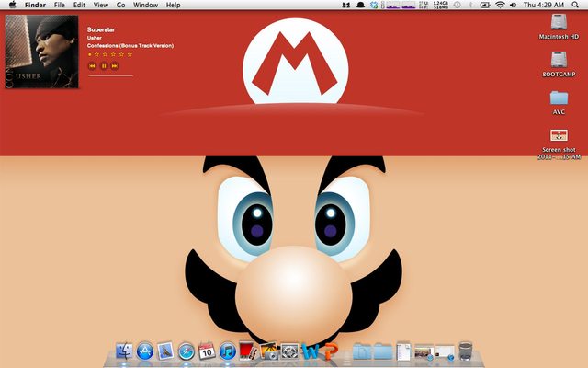Open iPhoto from the Dock
The width and height of the screenshot is (588, 368).
point(269,351)
